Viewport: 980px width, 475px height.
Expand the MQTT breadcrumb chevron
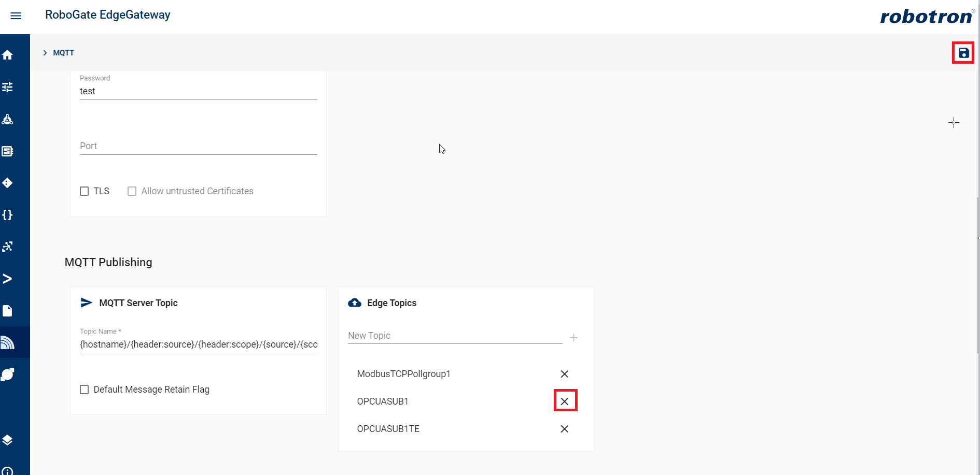click(44, 52)
